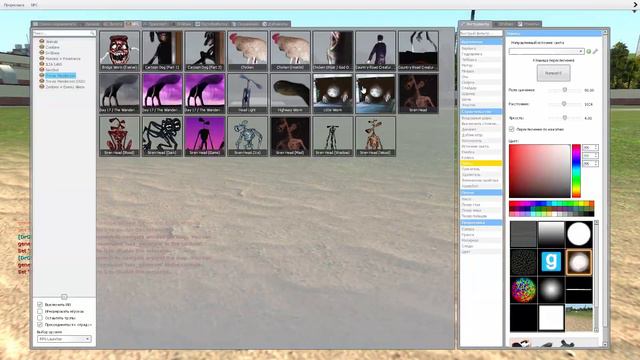Open Humans + Resistance category
This screenshot has width=640, height=360.
63,59
